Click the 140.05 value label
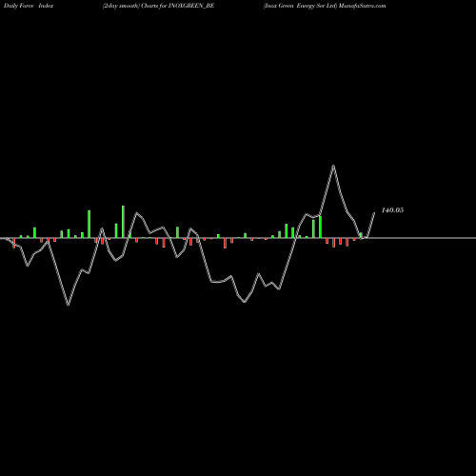The image size is (476, 476). [392, 210]
